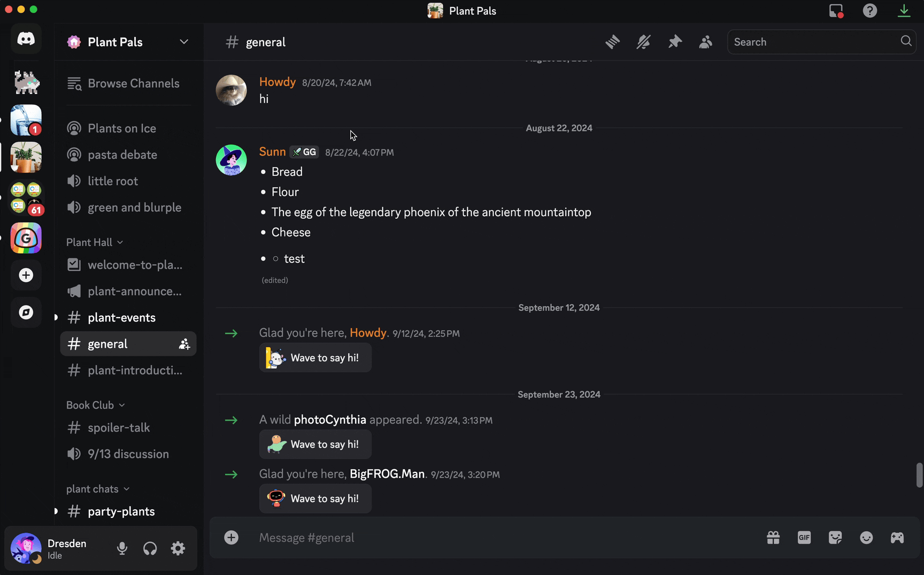Collapse the Plant Hall category
This screenshot has height=575, width=924.
point(95,242)
